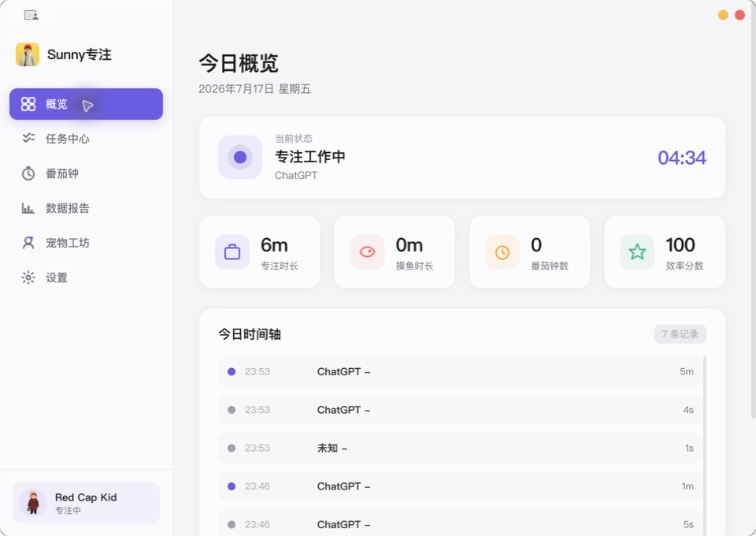Viewport: 756px width, 536px height.
Task: Click the 当前状态 label
Action: [x=294, y=139]
